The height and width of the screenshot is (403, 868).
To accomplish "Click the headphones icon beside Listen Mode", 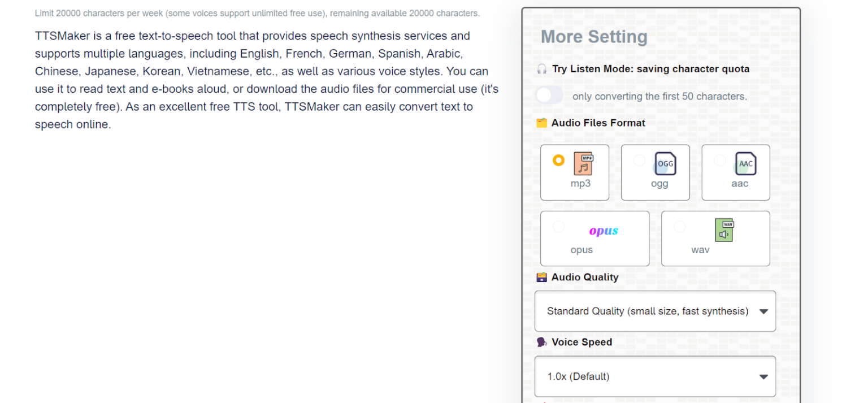I will [x=541, y=69].
